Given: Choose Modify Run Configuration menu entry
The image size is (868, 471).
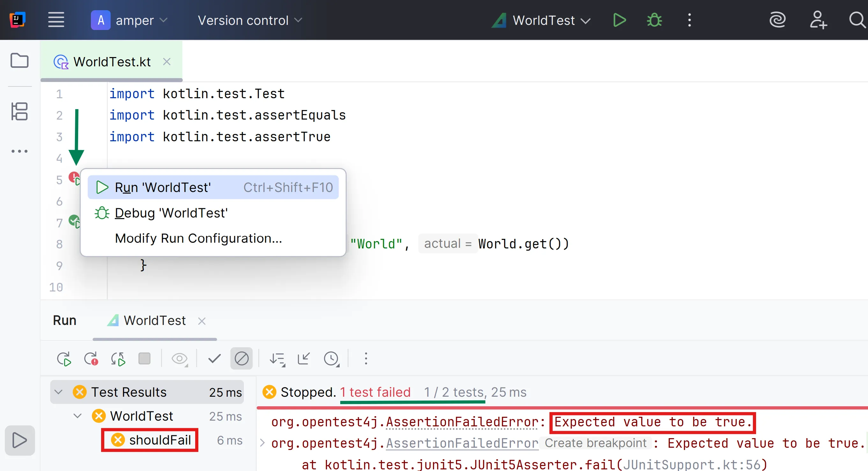Looking at the screenshot, I should [198, 239].
